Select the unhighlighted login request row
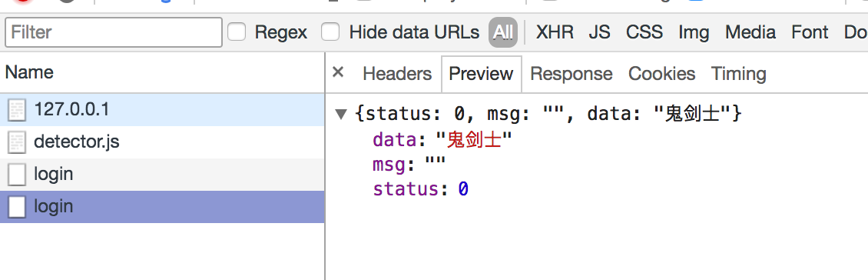The width and height of the screenshot is (868, 280). point(162,174)
